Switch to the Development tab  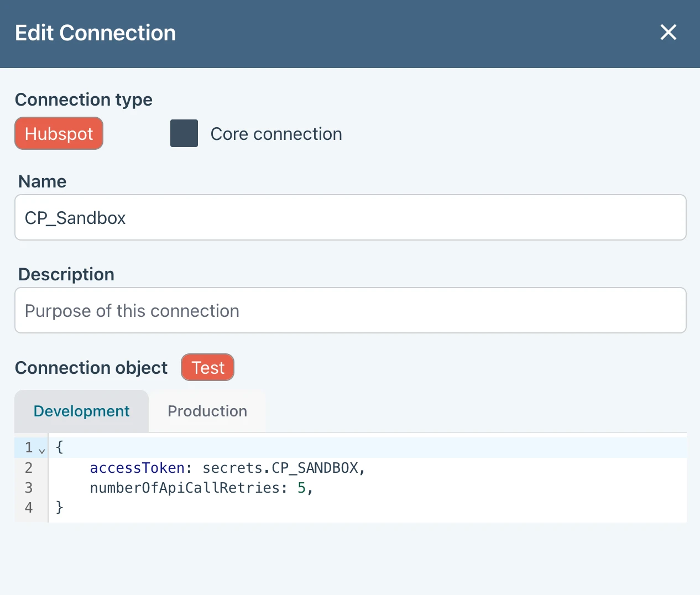point(81,411)
